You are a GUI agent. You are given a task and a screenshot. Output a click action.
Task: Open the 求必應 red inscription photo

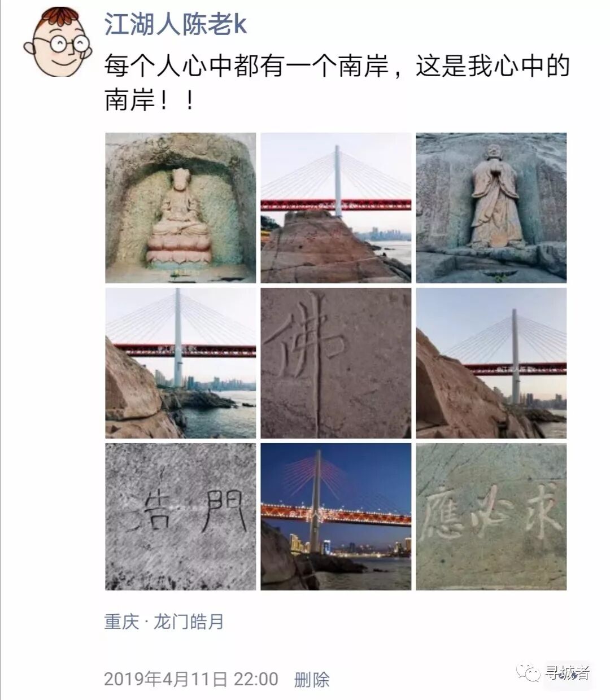[491, 517]
